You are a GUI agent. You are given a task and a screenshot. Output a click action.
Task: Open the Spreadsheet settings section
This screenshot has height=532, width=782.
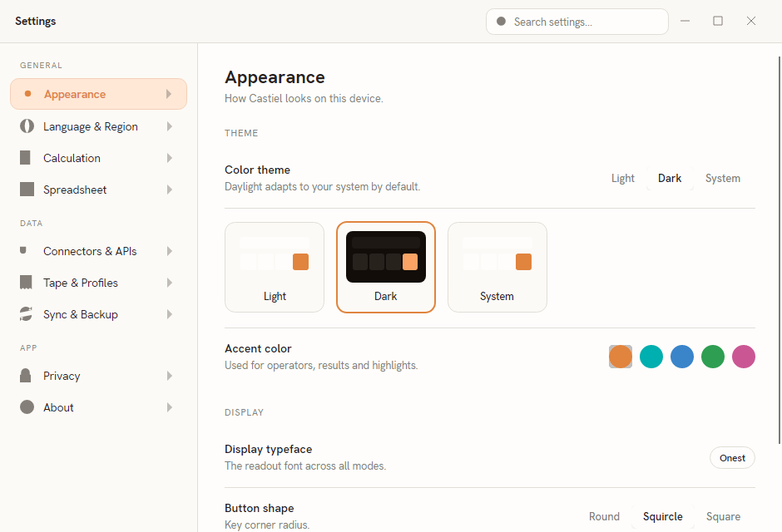[x=98, y=190]
